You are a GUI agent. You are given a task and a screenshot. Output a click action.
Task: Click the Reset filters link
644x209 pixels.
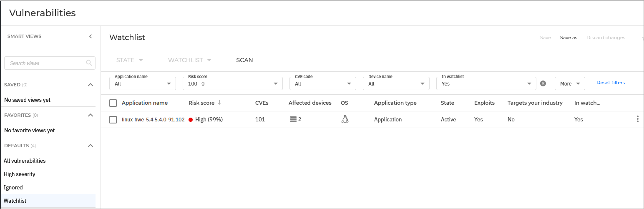pyautogui.click(x=611, y=83)
